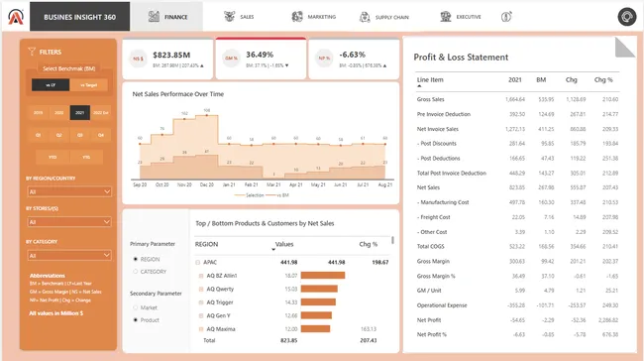Click the Operational Expense line item

[x=442, y=305]
